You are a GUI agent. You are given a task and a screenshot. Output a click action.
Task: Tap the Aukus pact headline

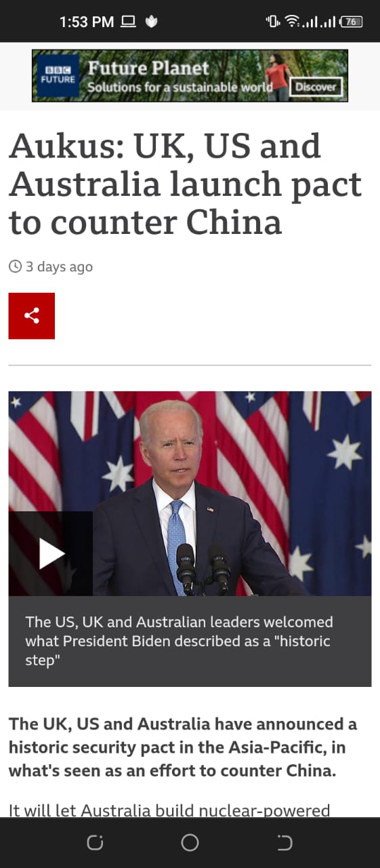185,184
